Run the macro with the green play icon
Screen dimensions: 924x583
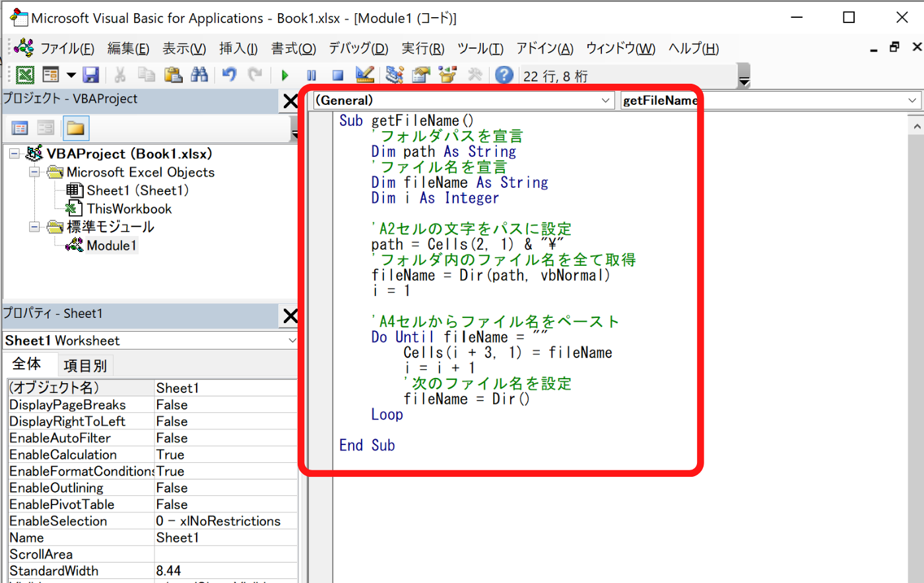tap(285, 76)
